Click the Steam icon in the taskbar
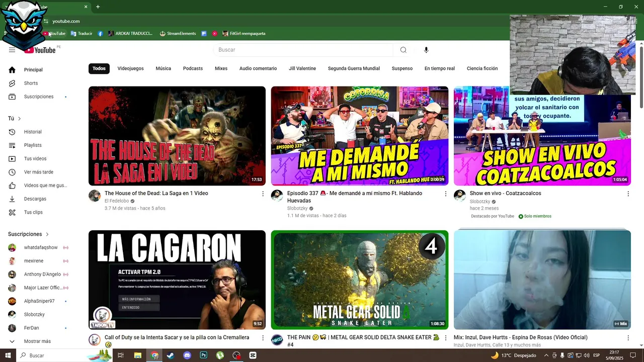644x362 pixels. [171, 355]
